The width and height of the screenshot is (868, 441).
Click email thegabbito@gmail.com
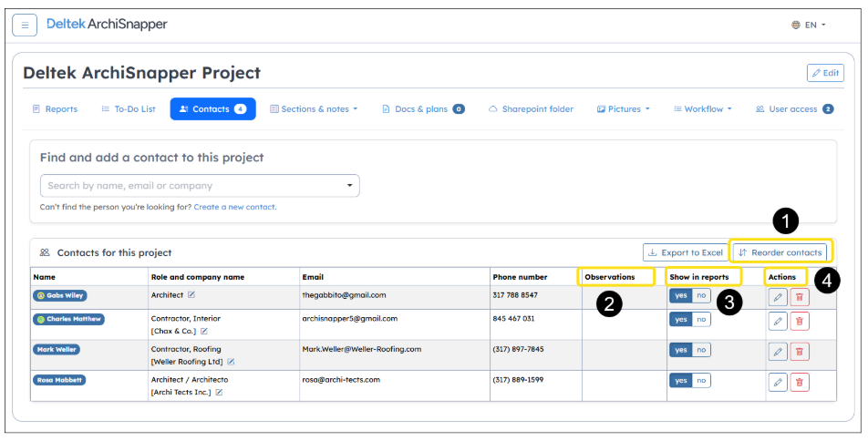(x=344, y=295)
